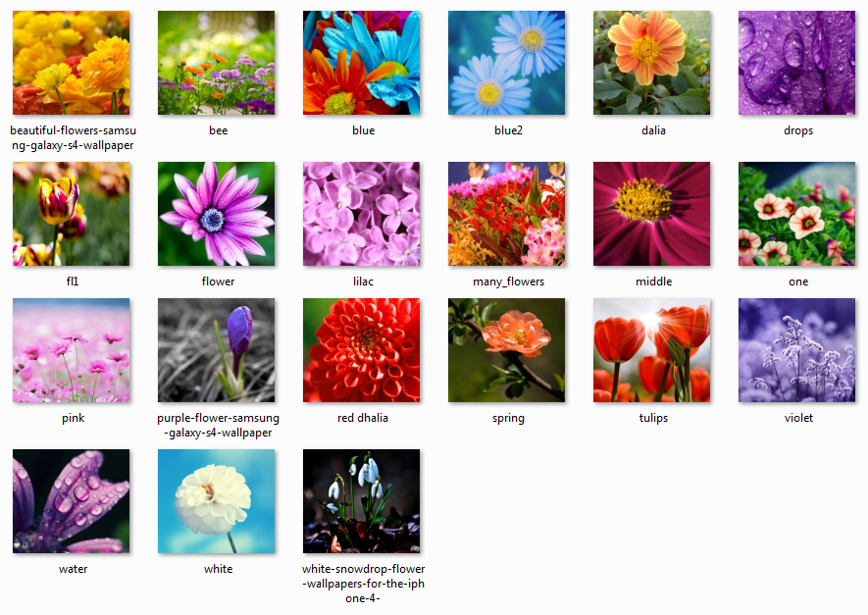
Task: Select the purple 'drops' thumbnail
Action: point(796,64)
